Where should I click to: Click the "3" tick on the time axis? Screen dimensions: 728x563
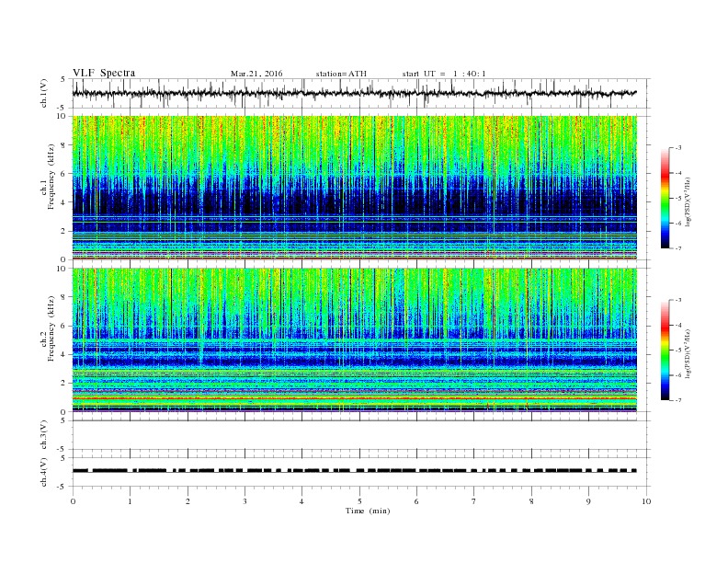[245, 501]
